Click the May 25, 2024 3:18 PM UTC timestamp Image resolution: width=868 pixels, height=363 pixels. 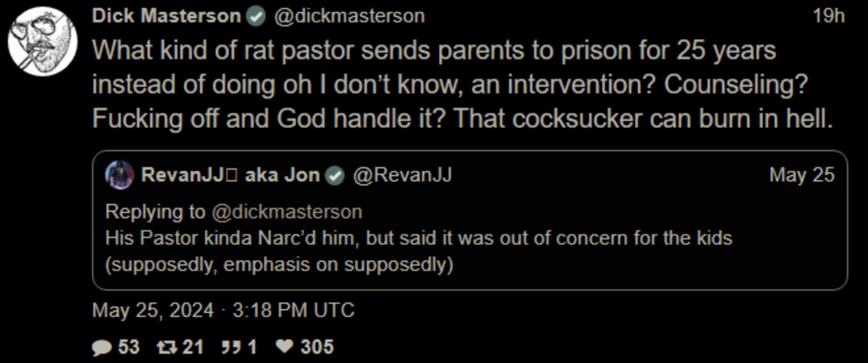223,310
